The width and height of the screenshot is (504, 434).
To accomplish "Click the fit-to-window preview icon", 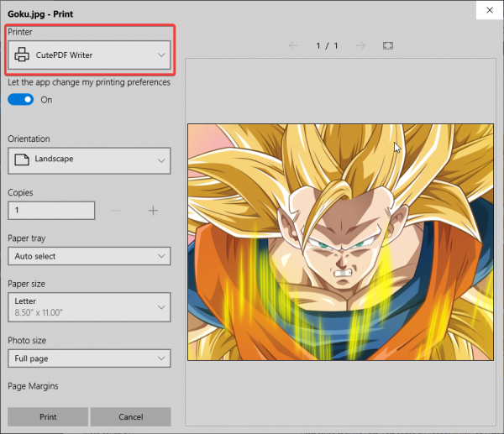I will point(388,45).
